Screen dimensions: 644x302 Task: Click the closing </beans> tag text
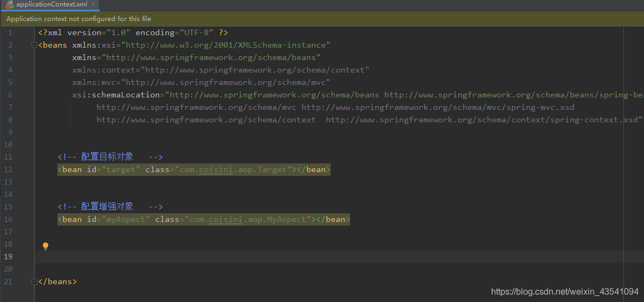[57, 282]
